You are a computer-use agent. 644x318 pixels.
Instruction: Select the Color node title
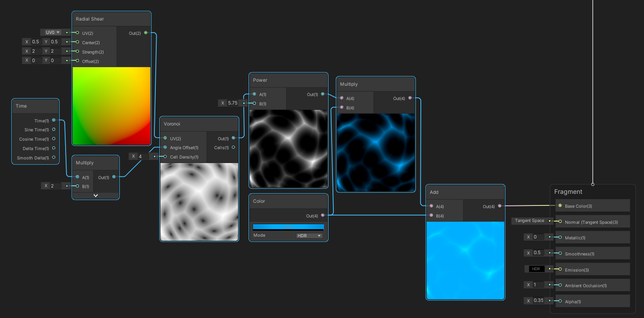coord(259,201)
